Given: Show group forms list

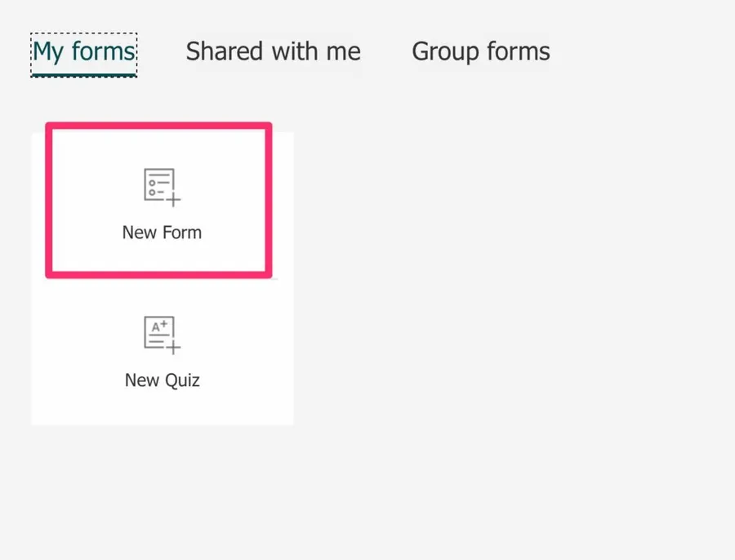Looking at the screenshot, I should (480, 51).
